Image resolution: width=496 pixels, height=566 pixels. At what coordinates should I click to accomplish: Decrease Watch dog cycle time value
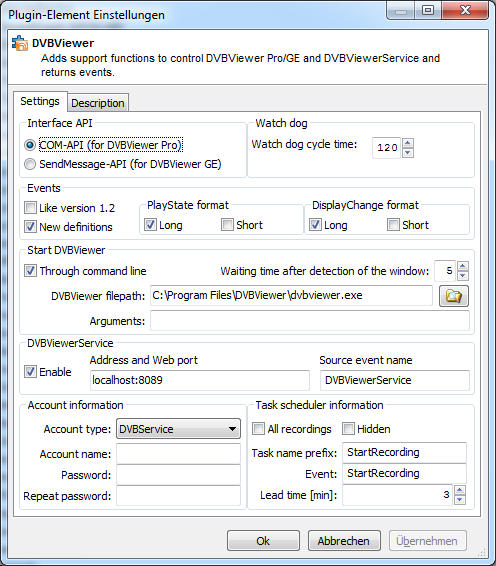click(x=408, y=153)
